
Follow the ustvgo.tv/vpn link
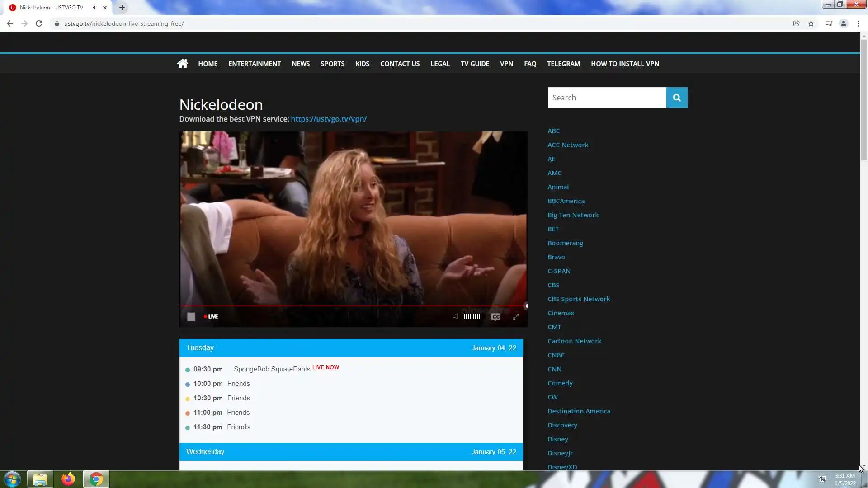(329, 119)
